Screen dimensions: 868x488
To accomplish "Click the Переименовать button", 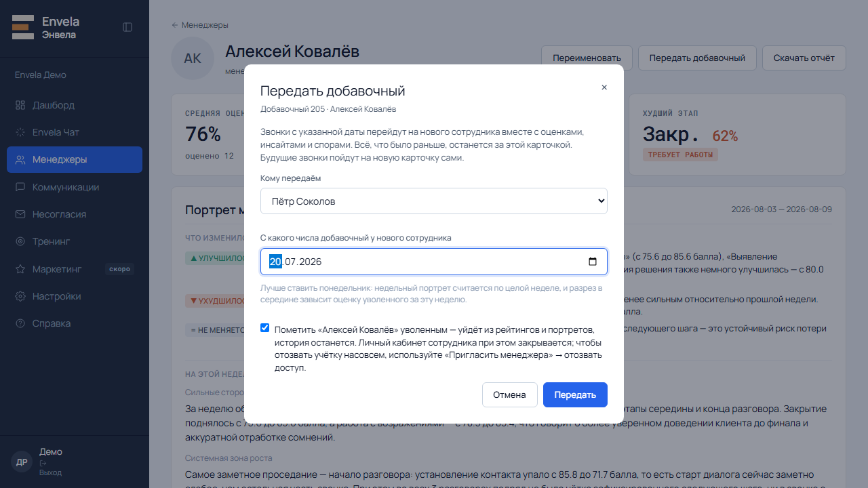I will tap(587, 58).
